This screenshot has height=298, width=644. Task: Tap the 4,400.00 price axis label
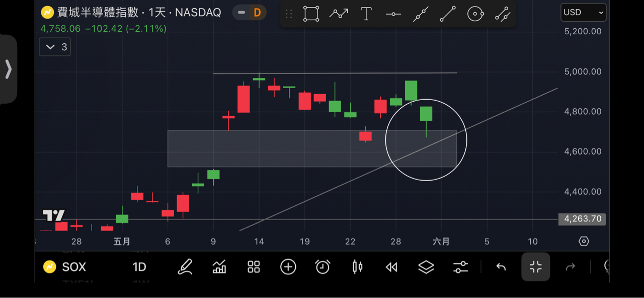[x=583, y=192]
